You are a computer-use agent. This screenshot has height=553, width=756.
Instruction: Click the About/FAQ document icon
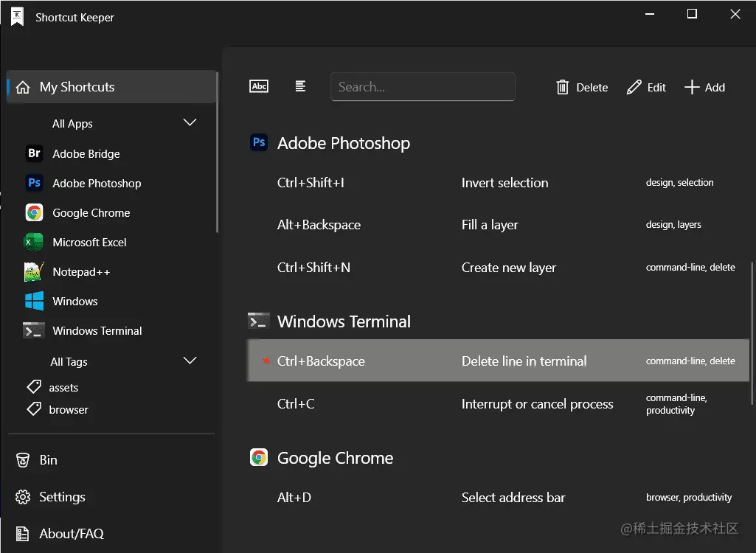(23, 534)
